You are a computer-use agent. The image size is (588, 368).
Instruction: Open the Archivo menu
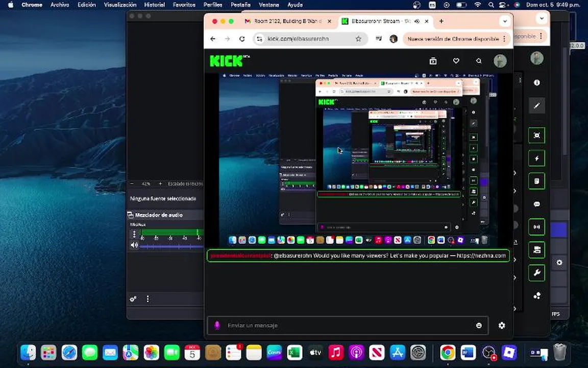pyautogui.click(x=60, y=5)
